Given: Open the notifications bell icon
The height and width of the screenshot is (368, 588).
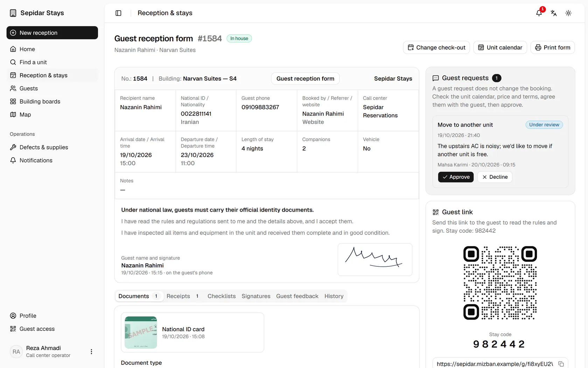Looking at the screenshot, I should pyautogui.click(x=539, y=13).
